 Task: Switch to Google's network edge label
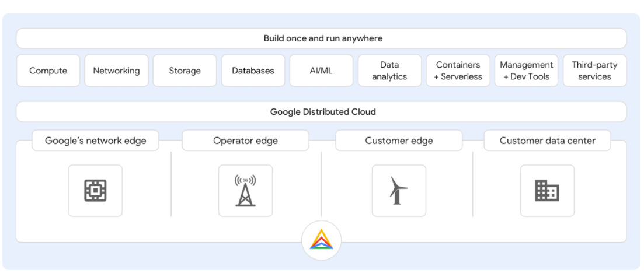click(95, 141)
